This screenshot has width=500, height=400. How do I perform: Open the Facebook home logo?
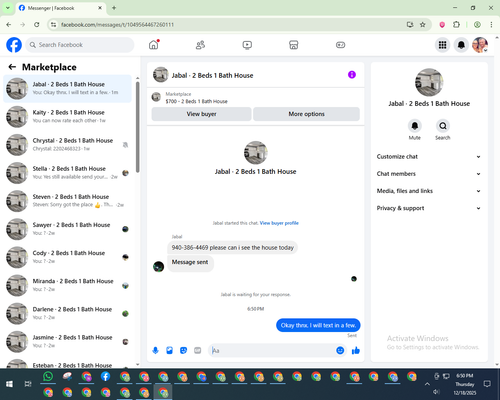coord(14,45)
